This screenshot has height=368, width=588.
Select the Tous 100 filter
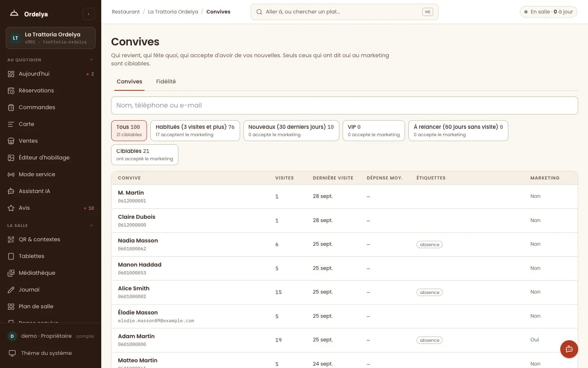click(x=129, y=130)
